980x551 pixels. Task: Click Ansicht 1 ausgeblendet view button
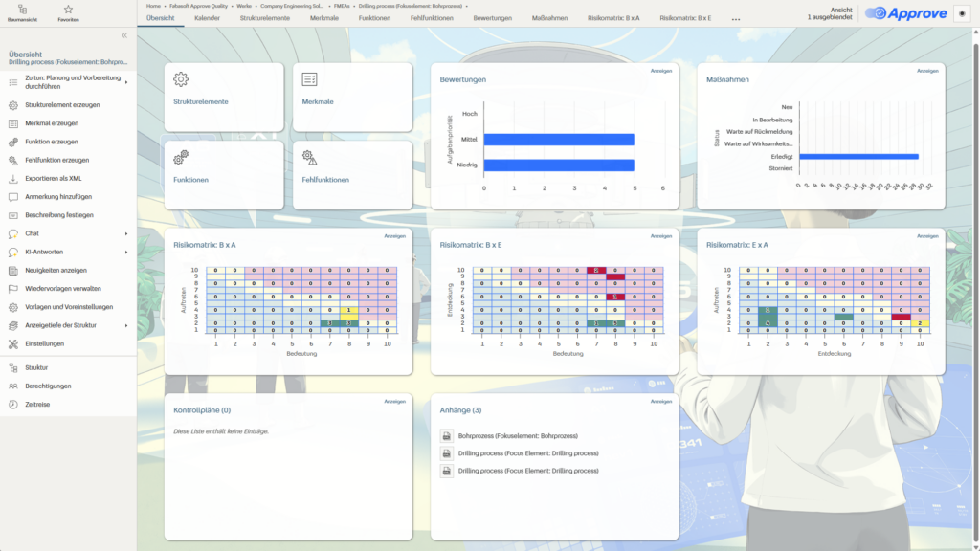tap(829, 13)
